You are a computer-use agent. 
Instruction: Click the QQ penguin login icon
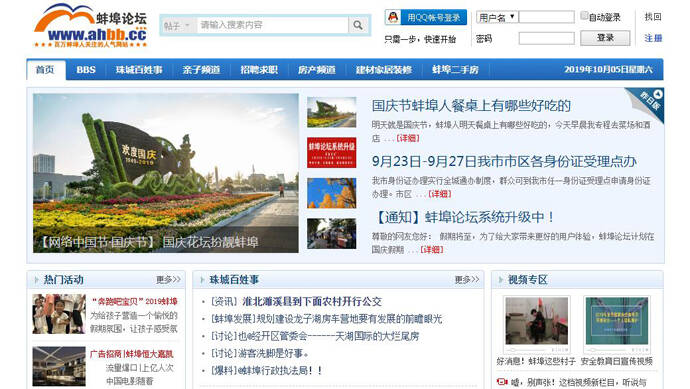point(393,17)
